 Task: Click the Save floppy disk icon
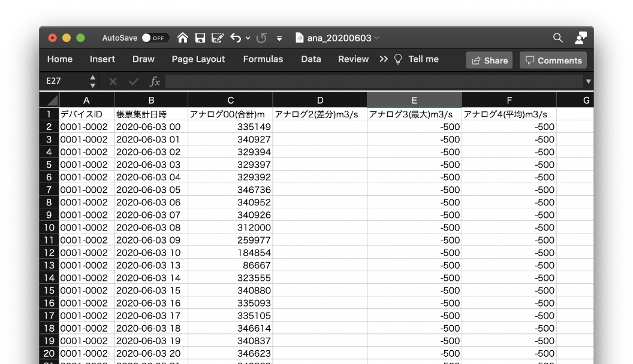(200, 38)
